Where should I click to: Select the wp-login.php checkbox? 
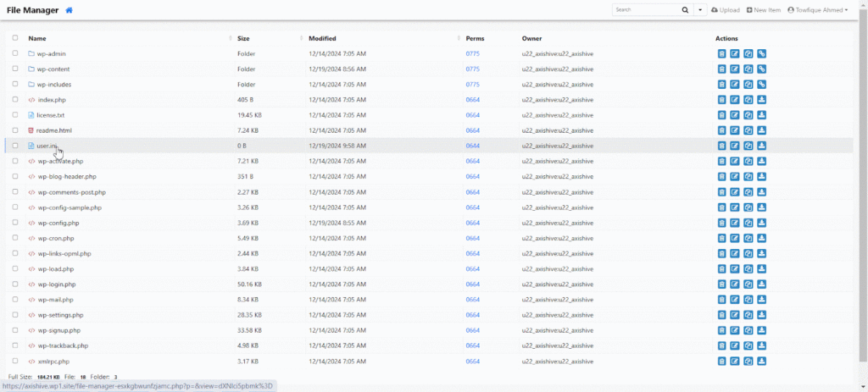15,284
